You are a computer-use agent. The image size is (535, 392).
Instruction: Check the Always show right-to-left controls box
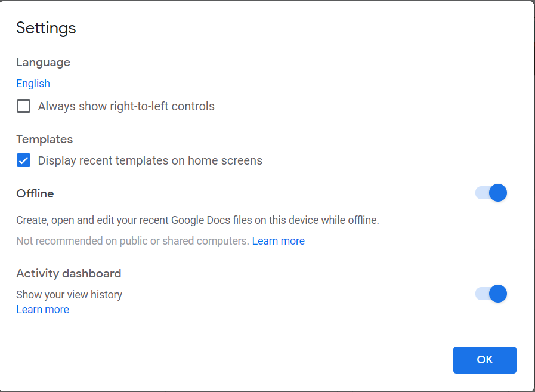[23, 106]
